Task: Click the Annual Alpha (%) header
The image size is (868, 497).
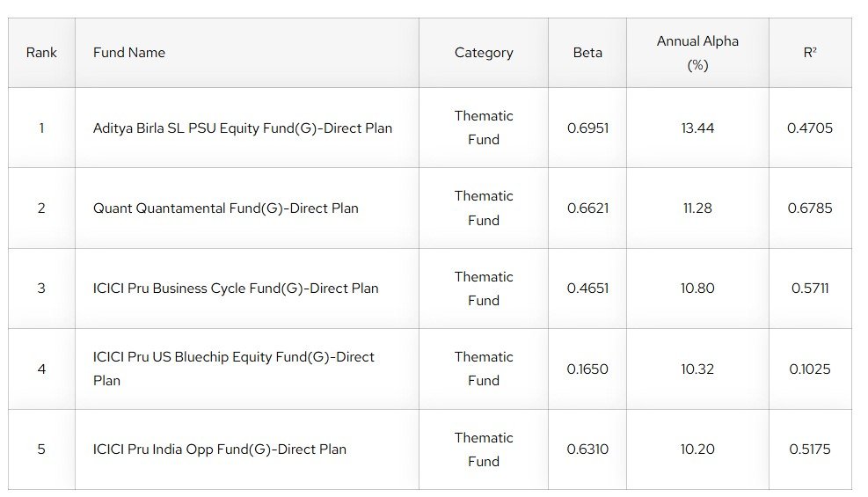Action: pos(697,53)
